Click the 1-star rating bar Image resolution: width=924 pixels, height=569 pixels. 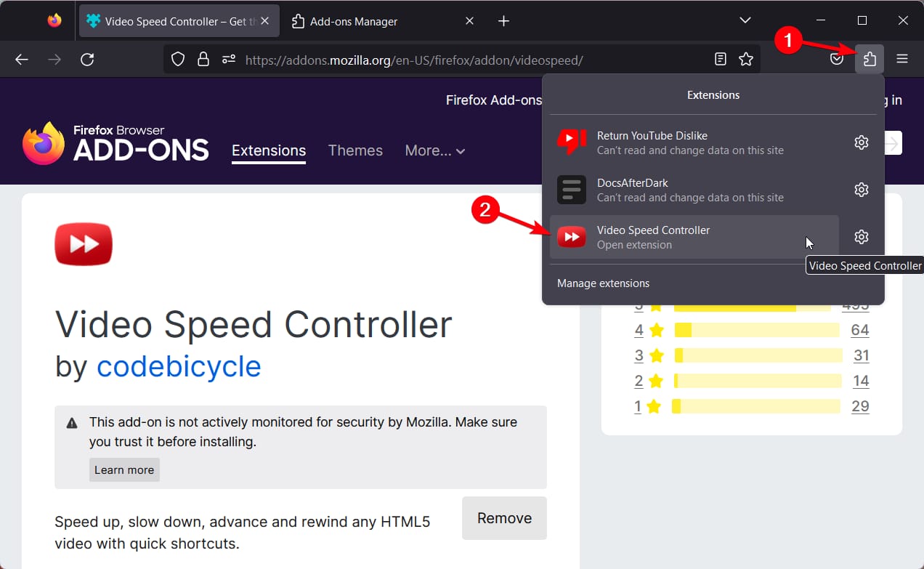click(756, 406)
